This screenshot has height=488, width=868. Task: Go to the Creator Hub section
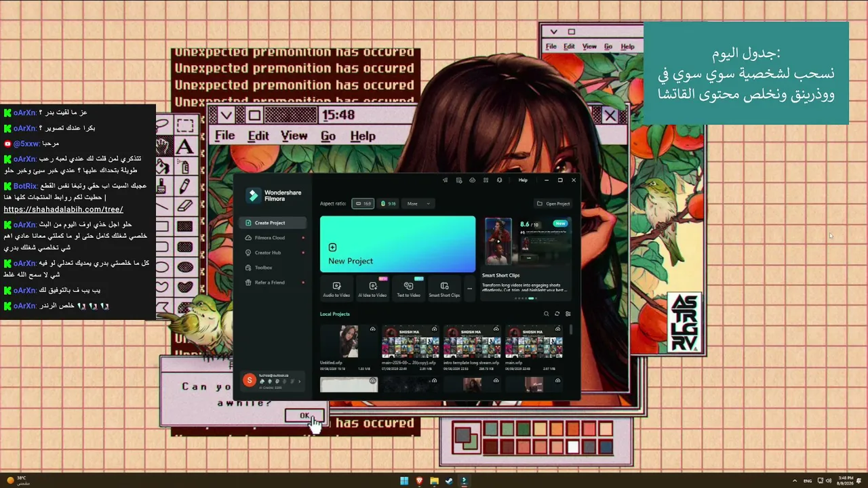coord(272,253)
